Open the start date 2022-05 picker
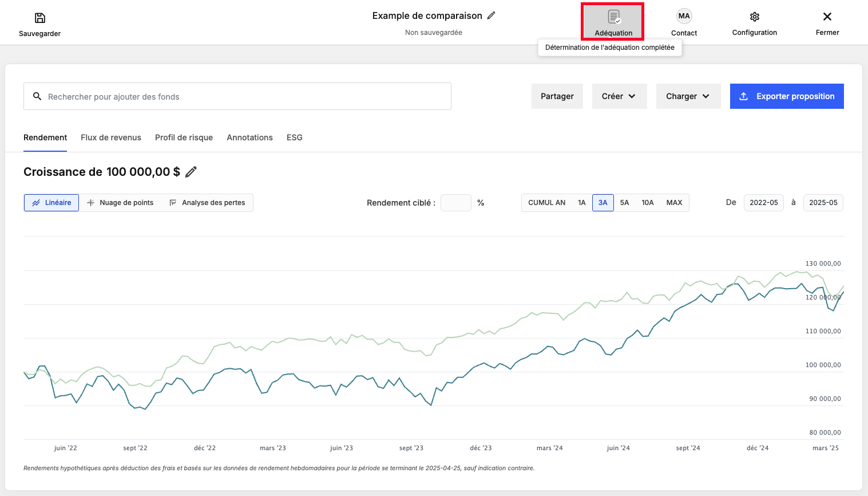The width and height of the screenshot is (868, 496). [x=764, y=203]
